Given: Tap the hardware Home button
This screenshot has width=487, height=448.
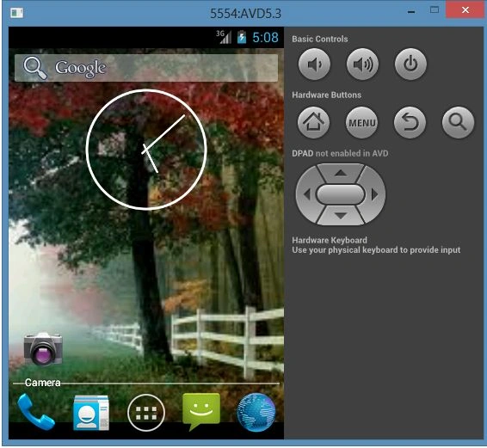Looking at the screenshot, I should coord(313,122).
